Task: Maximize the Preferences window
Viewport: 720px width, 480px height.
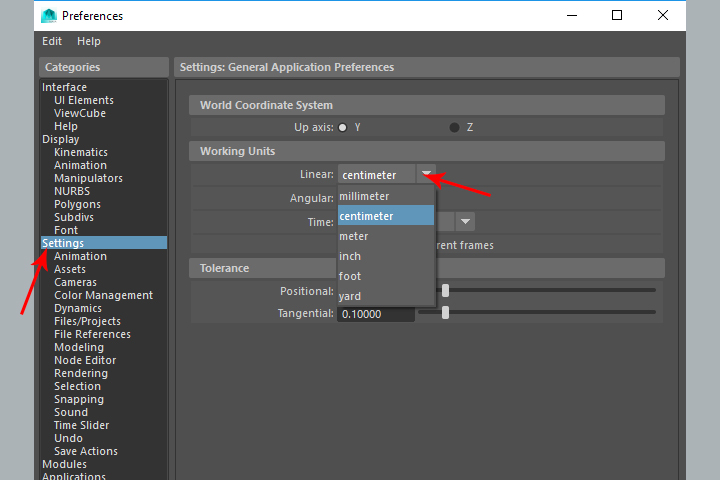Action: [617, 15]
